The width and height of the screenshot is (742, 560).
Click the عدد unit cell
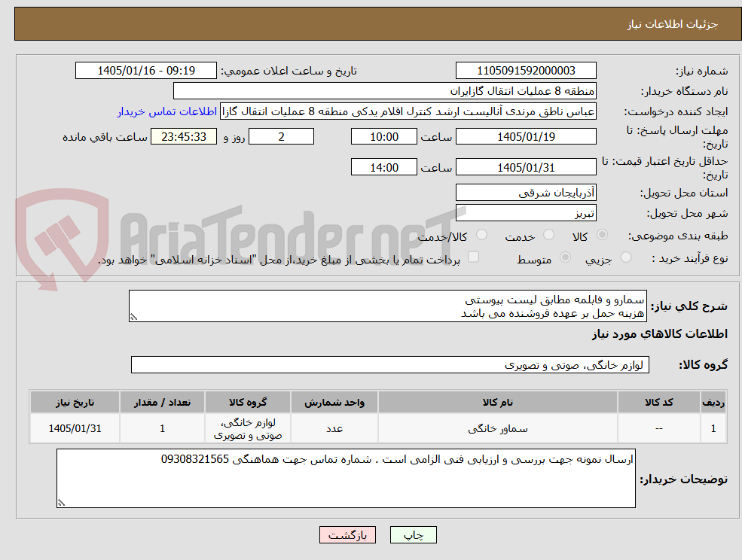click(x=334, y=428)
